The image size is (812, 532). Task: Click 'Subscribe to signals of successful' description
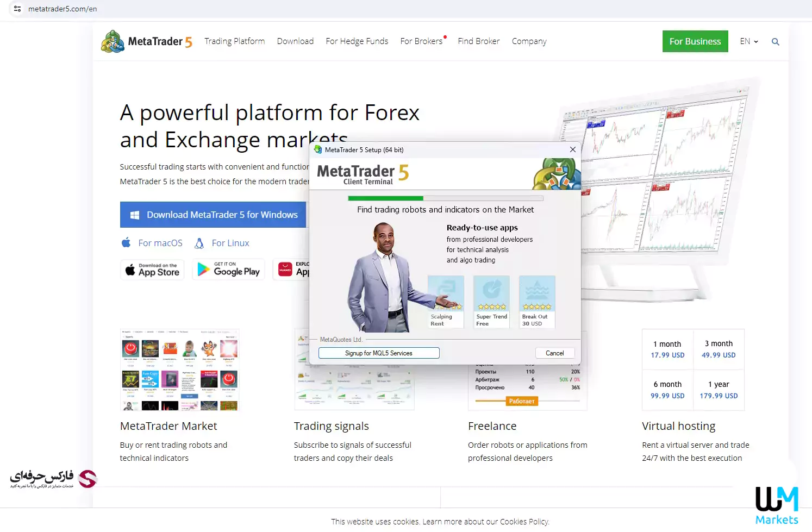click(353, 452)
